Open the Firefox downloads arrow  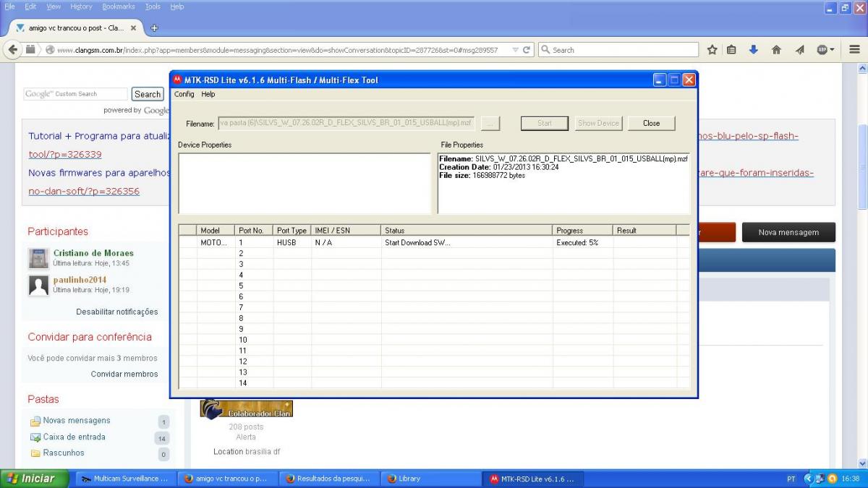pyautogui.click(x=753, y=50)
